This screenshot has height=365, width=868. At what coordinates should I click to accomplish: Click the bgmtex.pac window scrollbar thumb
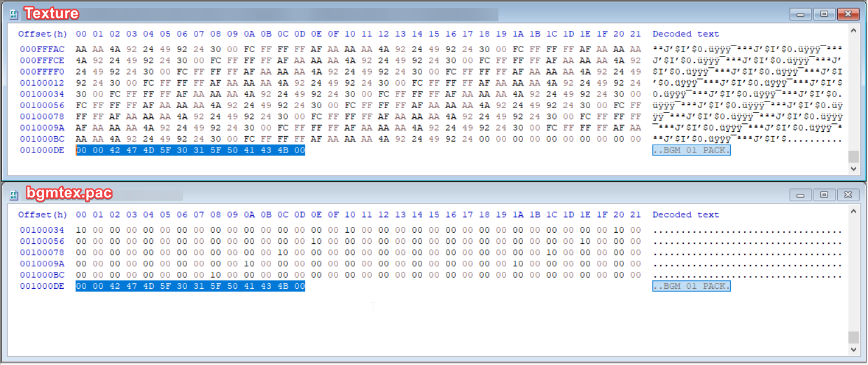[x=853, y=337]
